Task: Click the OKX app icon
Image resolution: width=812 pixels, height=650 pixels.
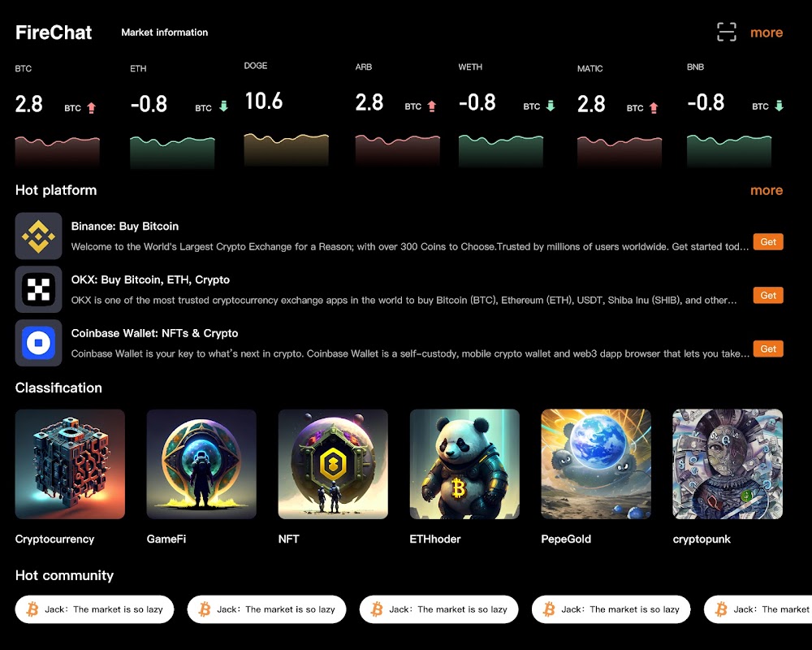Action: pyautogui.click(x=38, y=289)
